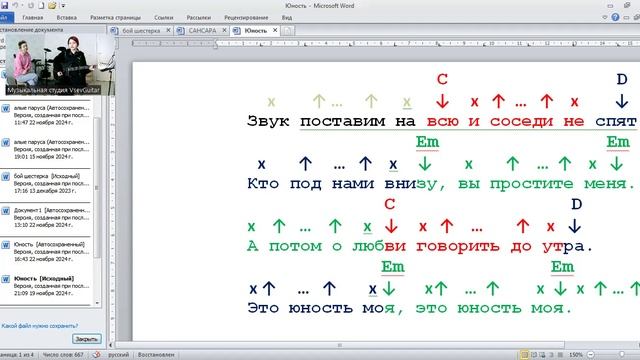Click the 150% zoom level button
Viewport: 640px width, 360px height.
point(576,355)
